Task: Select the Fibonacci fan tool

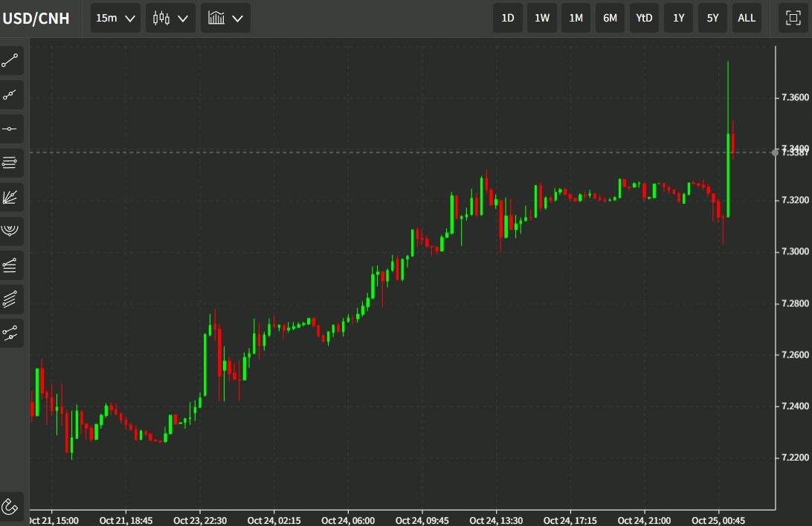Action: 10,197
